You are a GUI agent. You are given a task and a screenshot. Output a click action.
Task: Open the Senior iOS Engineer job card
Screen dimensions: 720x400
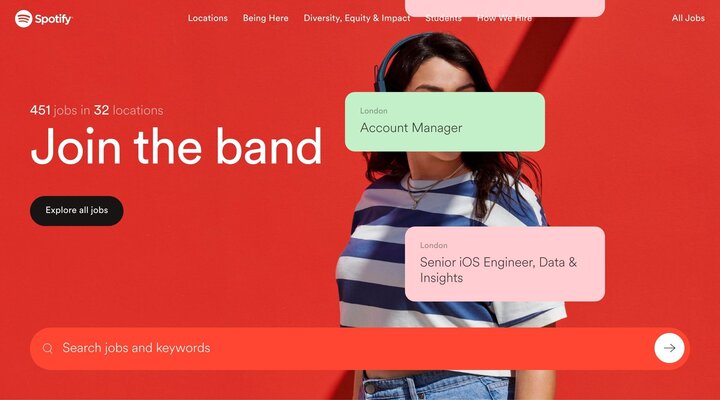tap(505, 264)
